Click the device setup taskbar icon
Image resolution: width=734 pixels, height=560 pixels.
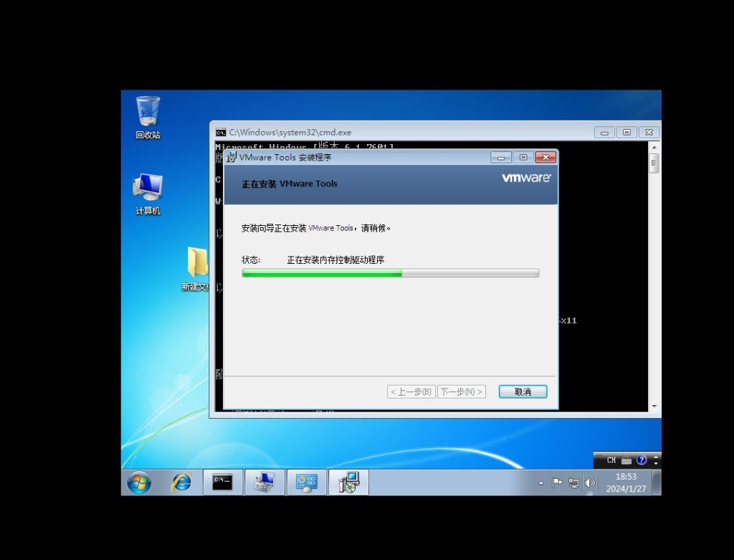point(264,483)
